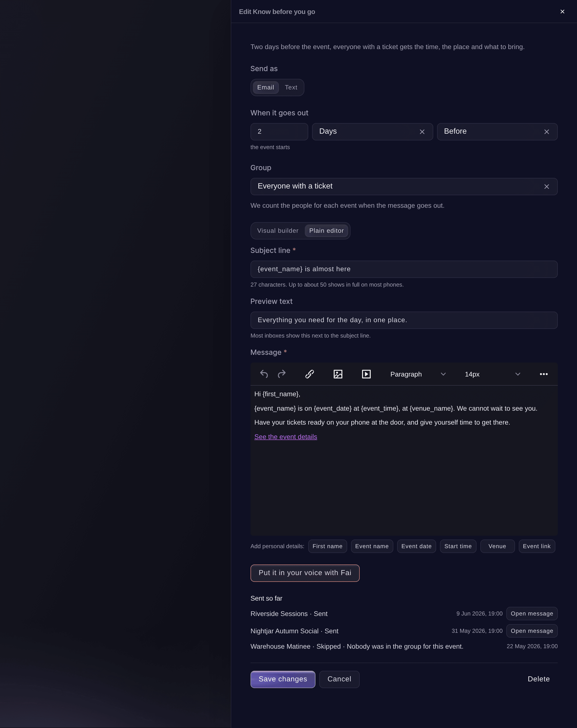577x728 pixels.
Task: Redo the edit in message toolbar
Action: click(x=282, y=374)
